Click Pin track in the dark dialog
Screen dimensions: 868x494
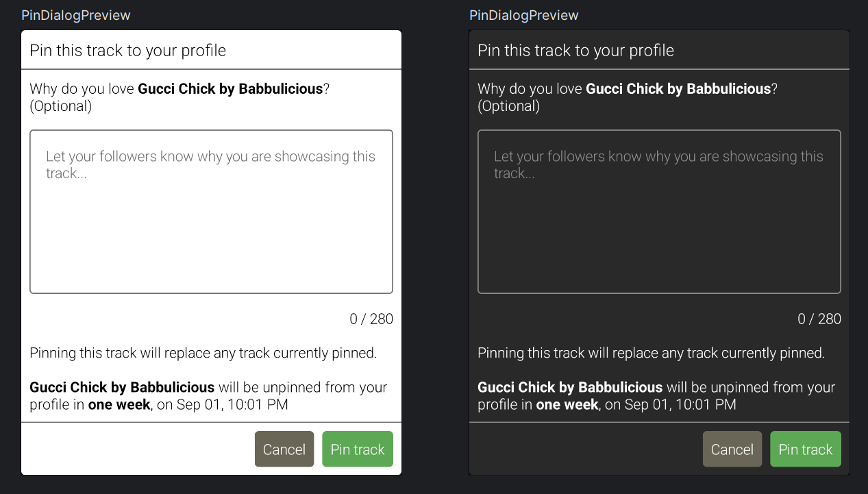(806, 449)
